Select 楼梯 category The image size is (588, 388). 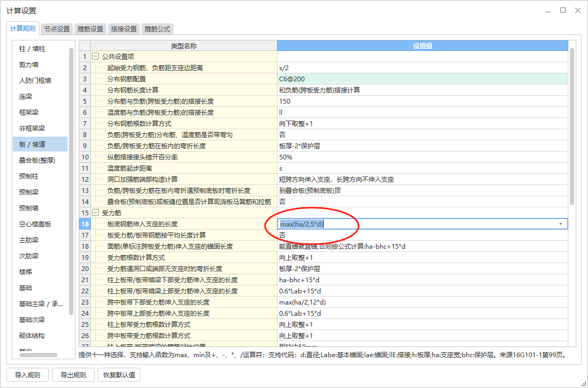pos(40,272)
